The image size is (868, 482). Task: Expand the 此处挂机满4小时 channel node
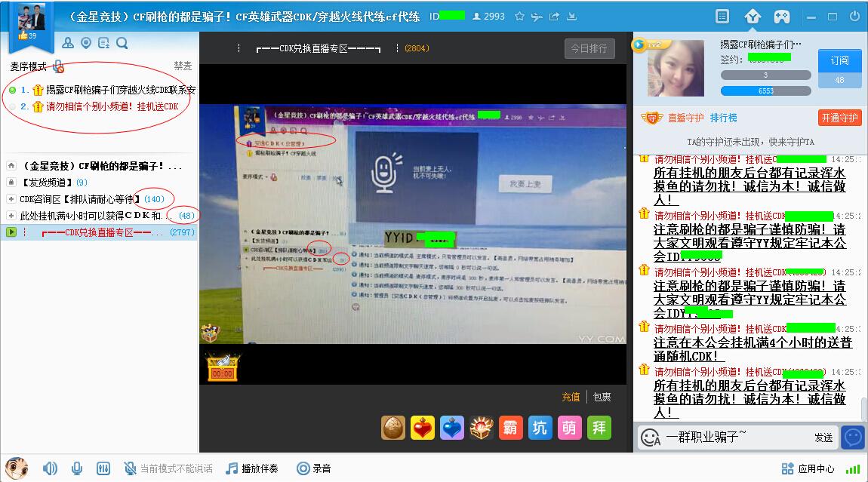11,215
